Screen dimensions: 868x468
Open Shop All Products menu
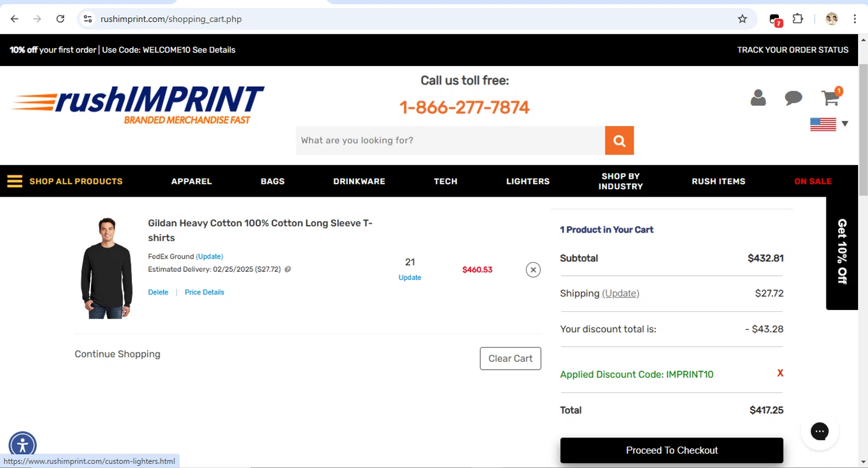pos(76,181)
